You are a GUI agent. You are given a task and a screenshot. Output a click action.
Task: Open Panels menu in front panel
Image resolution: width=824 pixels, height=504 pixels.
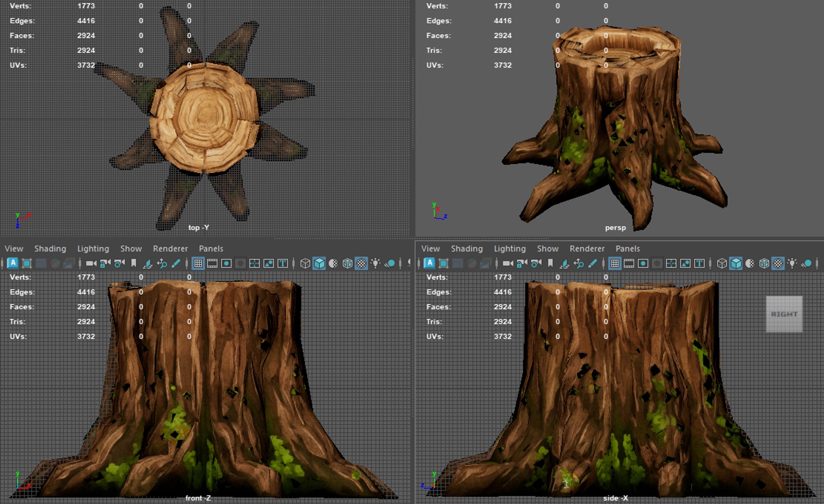point(211,249)
